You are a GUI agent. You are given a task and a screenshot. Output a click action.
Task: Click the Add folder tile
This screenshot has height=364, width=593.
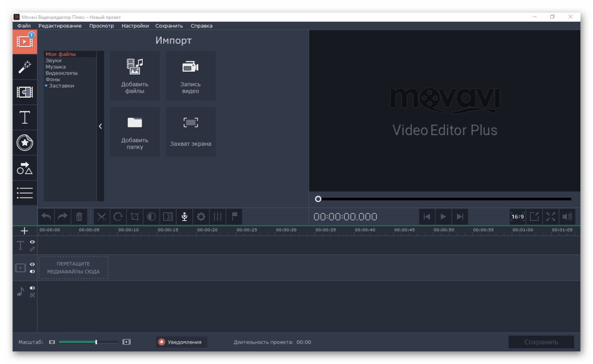point(135,132)
